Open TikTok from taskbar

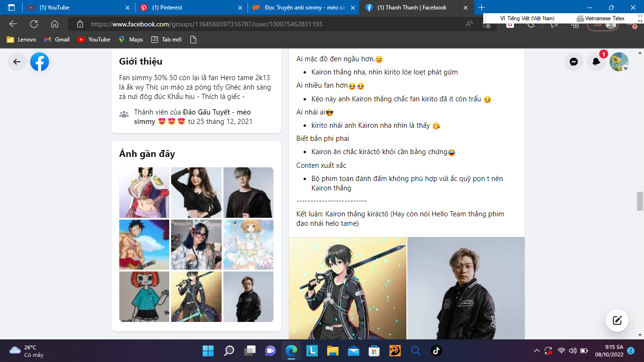tap(436, 351)
